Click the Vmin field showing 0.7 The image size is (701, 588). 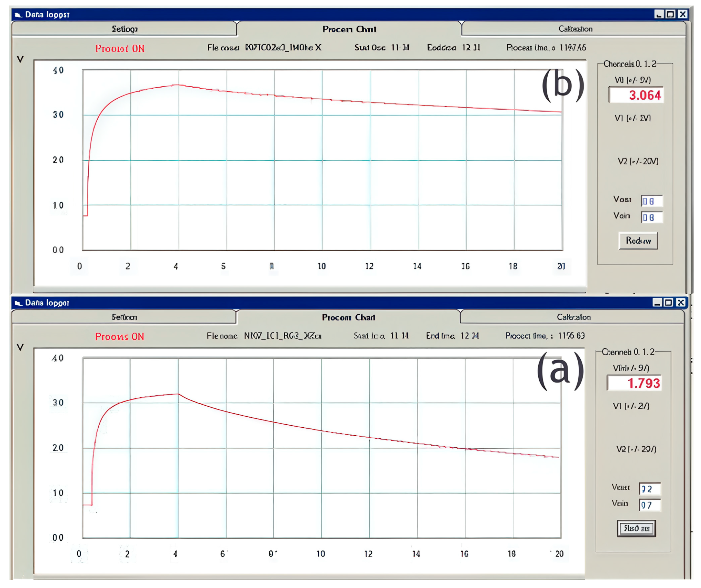649,505
